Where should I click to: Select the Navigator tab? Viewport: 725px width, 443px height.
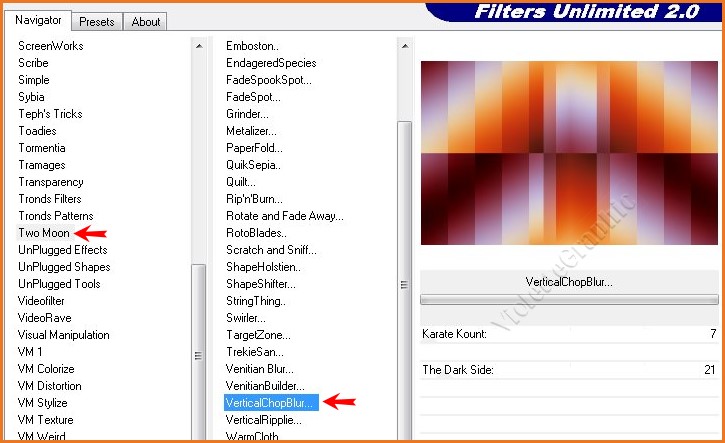38,20
